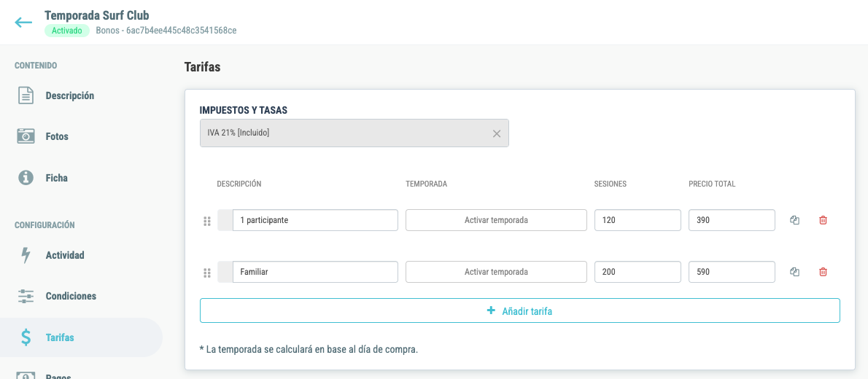Activate season for 1 participante

point(496,220)
